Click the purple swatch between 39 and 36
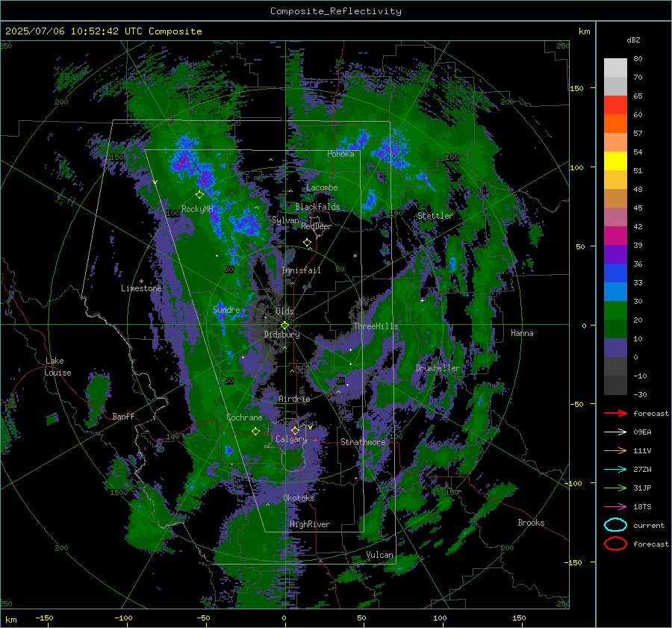The image size is (672, 628). tap(615, 254)
